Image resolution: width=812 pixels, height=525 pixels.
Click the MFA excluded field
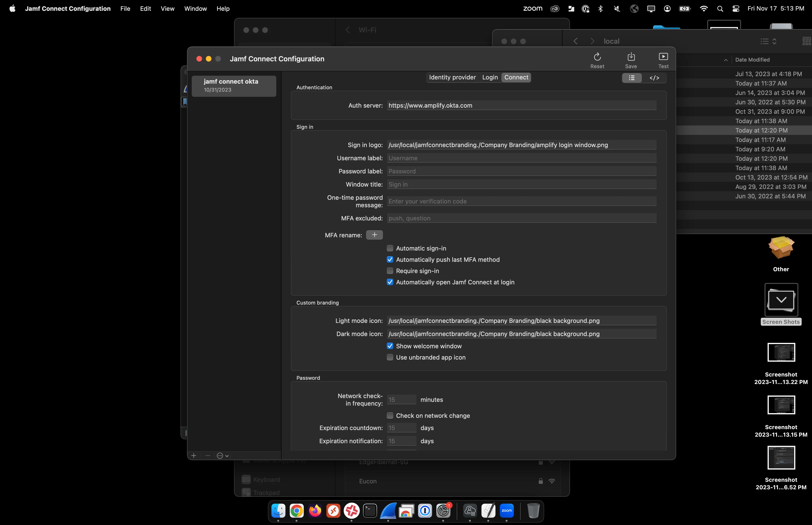point(521,218)
